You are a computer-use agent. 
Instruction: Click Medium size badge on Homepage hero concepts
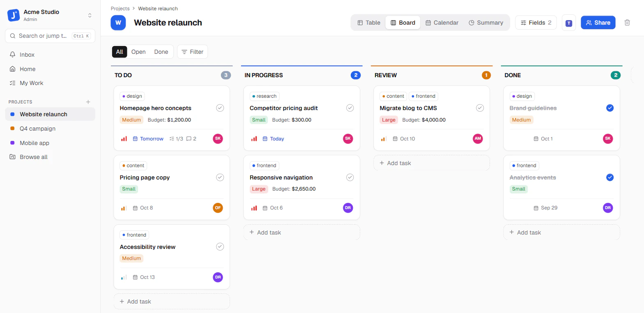pyautogui.click(x=131, y=120)
